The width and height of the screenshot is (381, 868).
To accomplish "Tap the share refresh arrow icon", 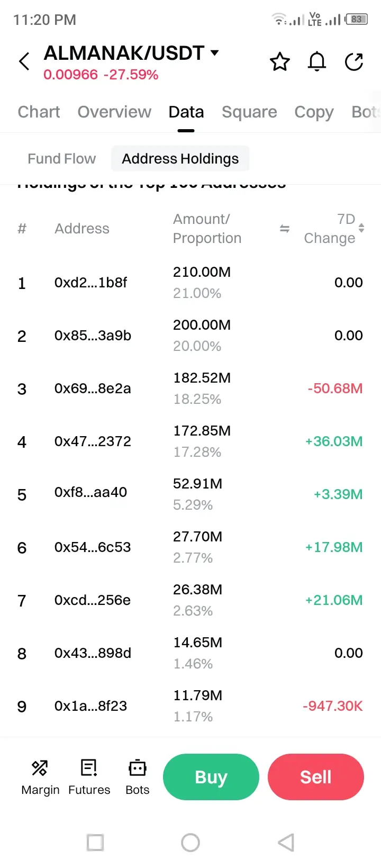I will pos(354,62).
